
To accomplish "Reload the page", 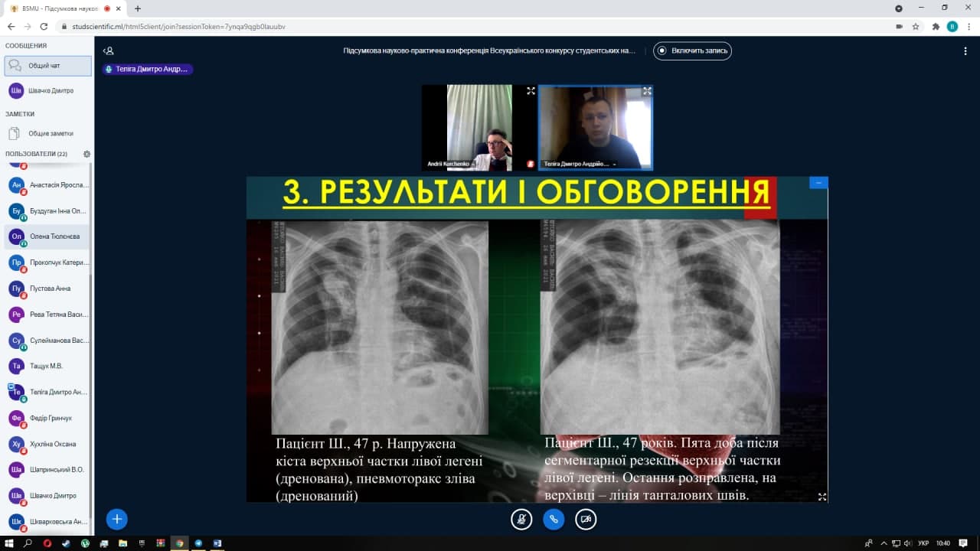I will pyautogui.click(x=44, y=26).
